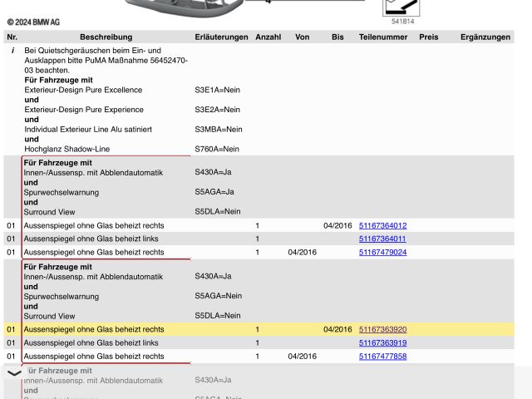
Task: Click the Ergänzungen column header
Action: (485, 37)
